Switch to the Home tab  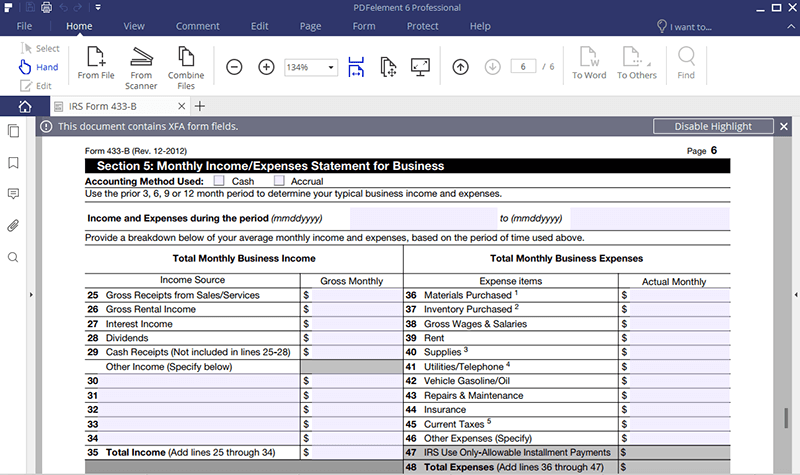(79, 26)
